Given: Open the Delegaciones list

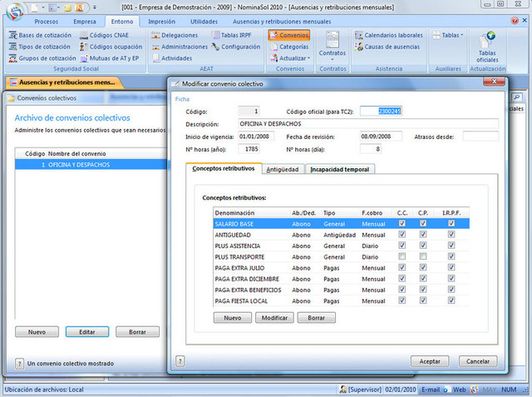Looking at the screenshot, I should (x=180, y=36).
